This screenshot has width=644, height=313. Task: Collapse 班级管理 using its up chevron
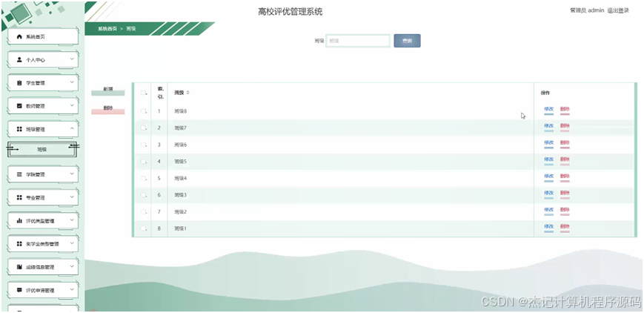coord(72,129)
